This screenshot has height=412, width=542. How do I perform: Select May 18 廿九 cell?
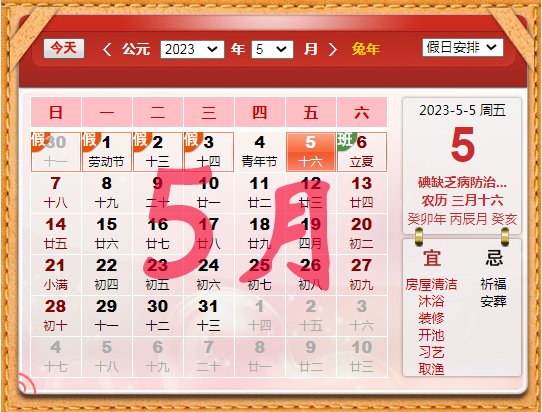pos(260,234)
